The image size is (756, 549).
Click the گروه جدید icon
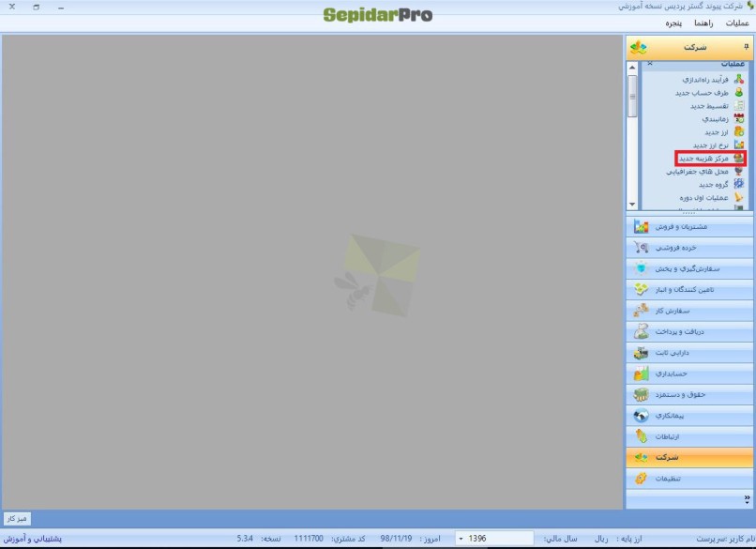coord(738,185)
